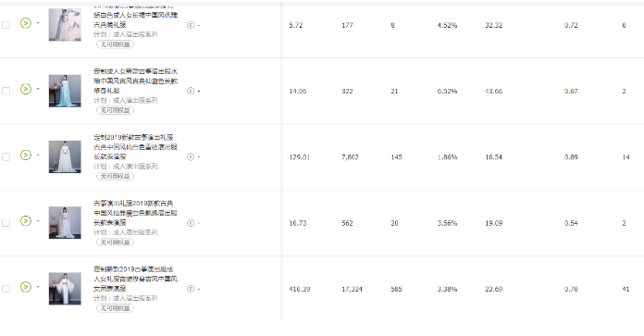Click 无可用权益 badge in the 410.39 row
This screenshot has height=336, width=644.
coord(115,308)
